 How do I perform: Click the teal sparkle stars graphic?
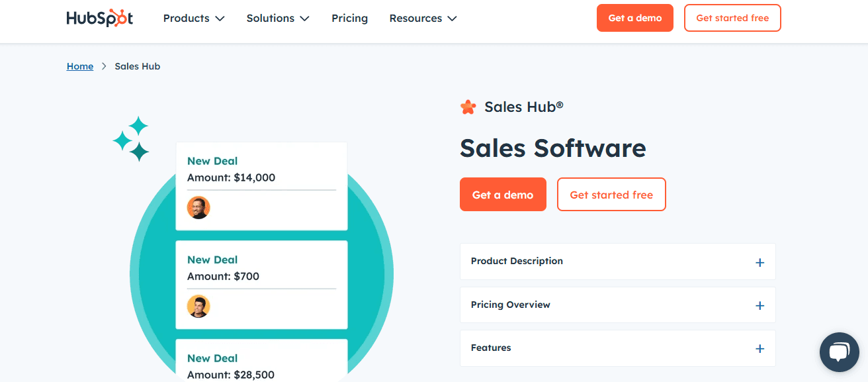tap(131, 139)
